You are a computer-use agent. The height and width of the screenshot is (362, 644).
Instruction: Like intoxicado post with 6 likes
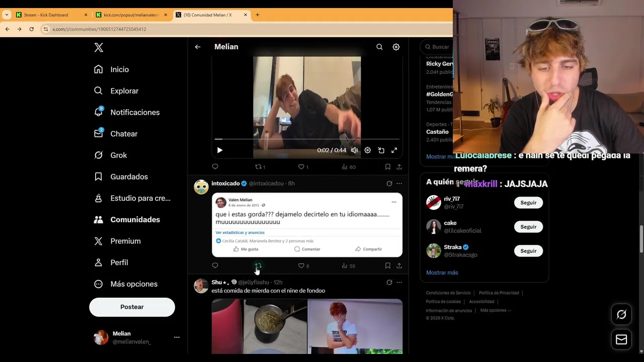303,265
